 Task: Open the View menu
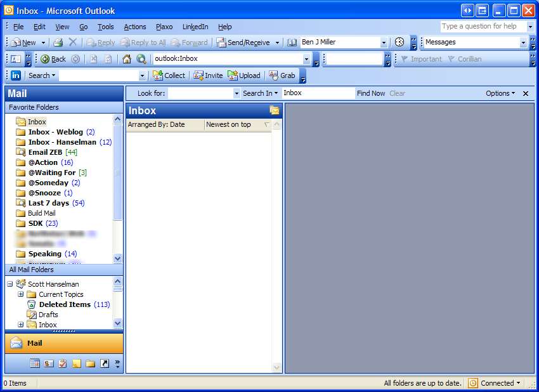(x=62, y=27)
